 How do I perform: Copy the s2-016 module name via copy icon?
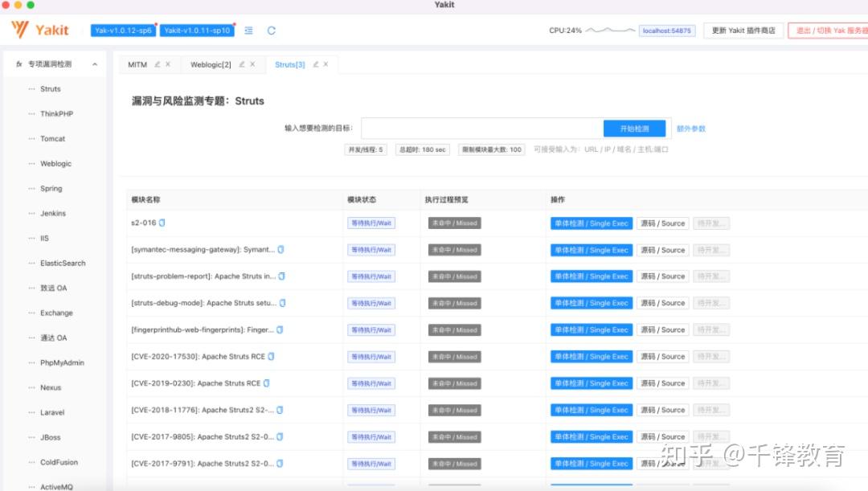161,223
